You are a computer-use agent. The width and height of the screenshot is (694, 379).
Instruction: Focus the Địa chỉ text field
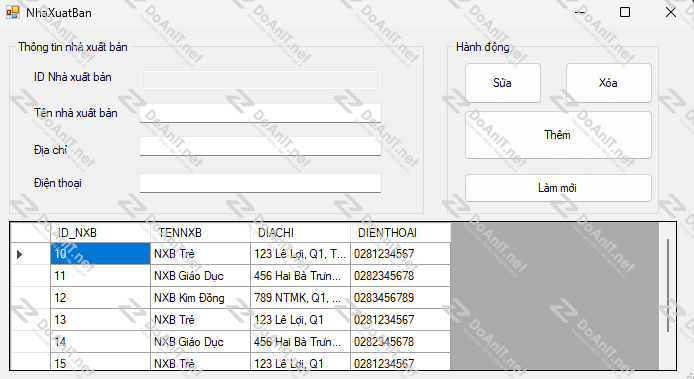260,146
